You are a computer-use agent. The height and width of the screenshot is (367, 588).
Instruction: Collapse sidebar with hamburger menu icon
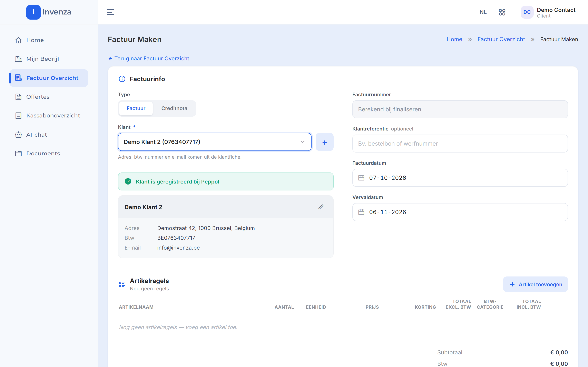[x=110, y=12]
